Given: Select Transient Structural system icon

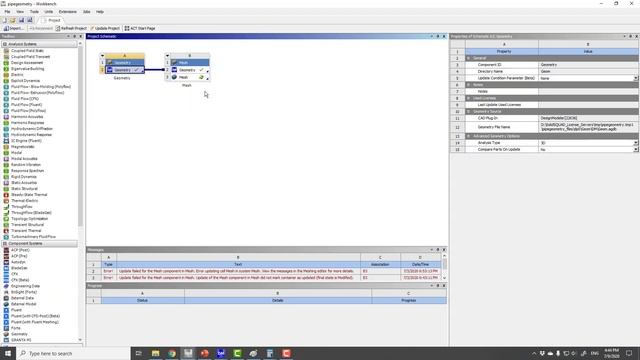Looking at the screenshot, I should 6,224.
